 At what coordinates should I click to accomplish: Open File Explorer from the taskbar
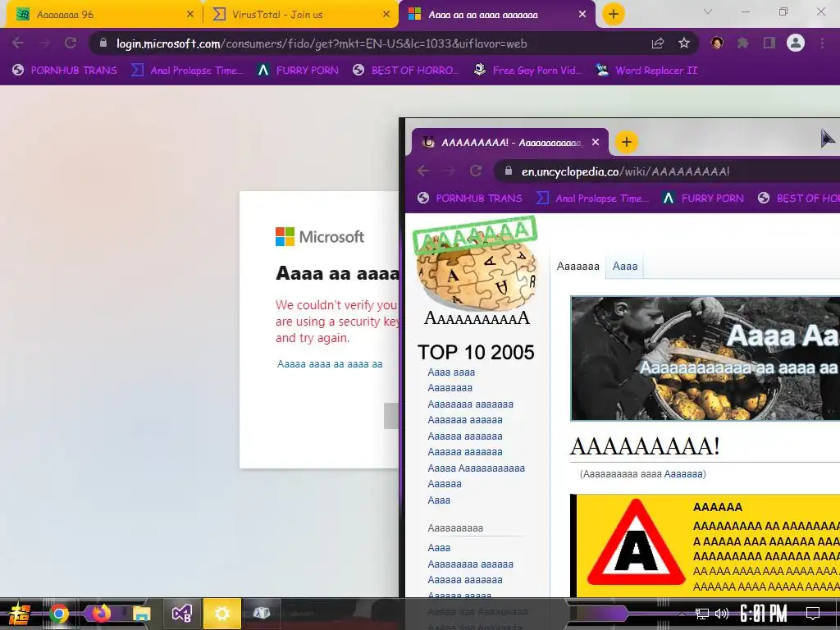[141, 614]
